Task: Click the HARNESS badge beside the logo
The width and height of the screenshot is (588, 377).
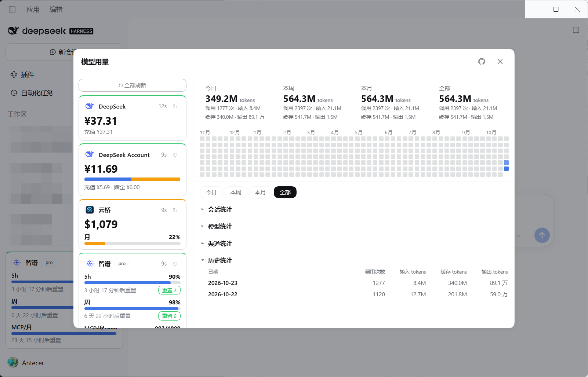Action: pos(81,31)
